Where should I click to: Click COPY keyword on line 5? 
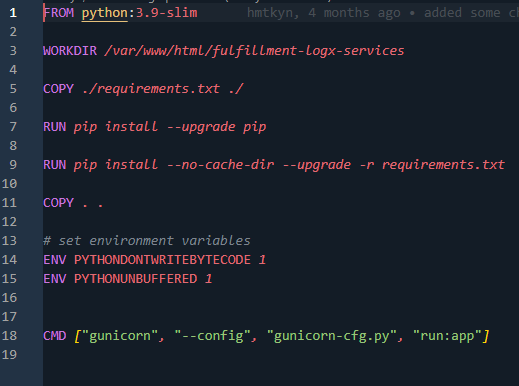(x=59, y=89)
